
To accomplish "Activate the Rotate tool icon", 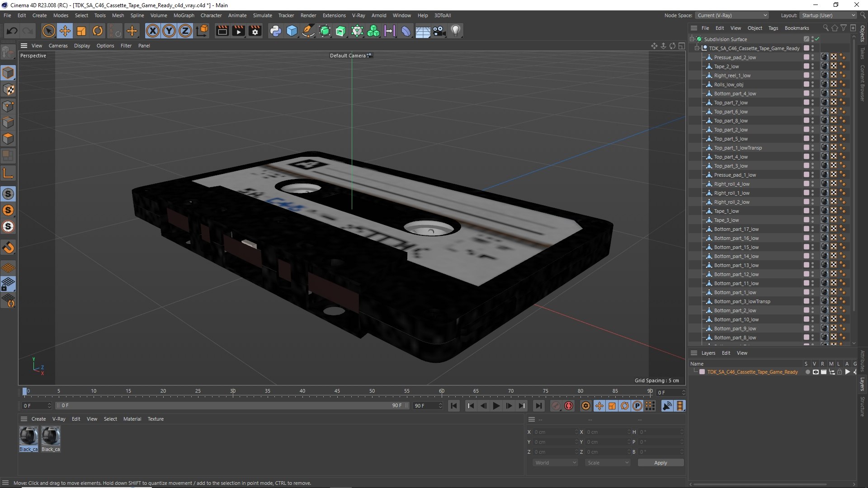I will pyautogui.click(x=98, y=31).
